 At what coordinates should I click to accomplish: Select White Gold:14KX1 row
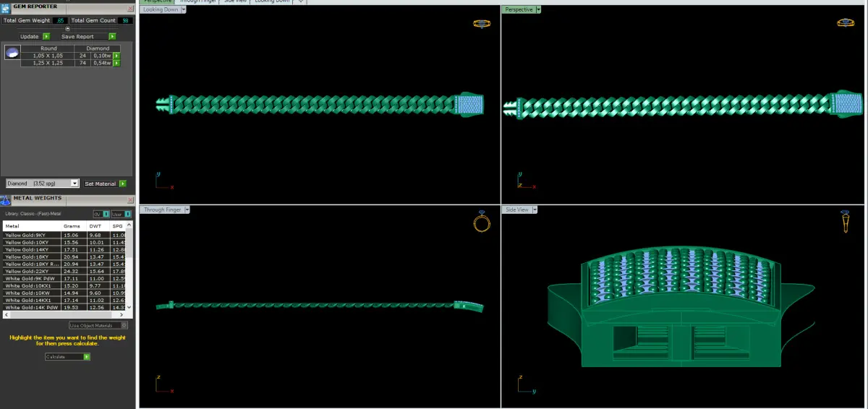[x=65, y=300]
